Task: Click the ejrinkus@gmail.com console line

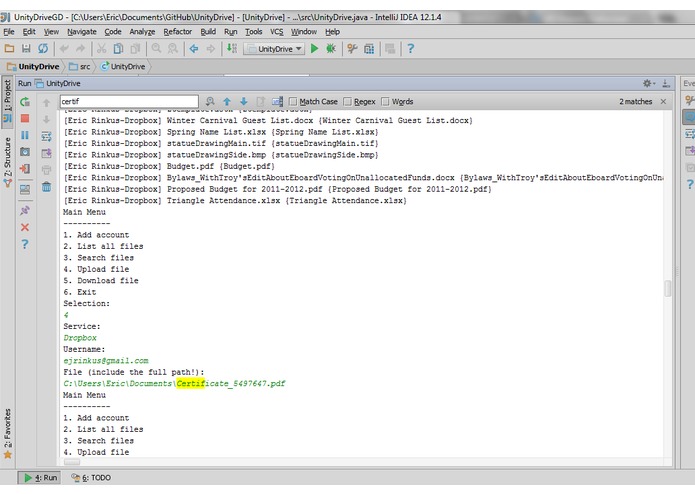Action: click(106, 361)
